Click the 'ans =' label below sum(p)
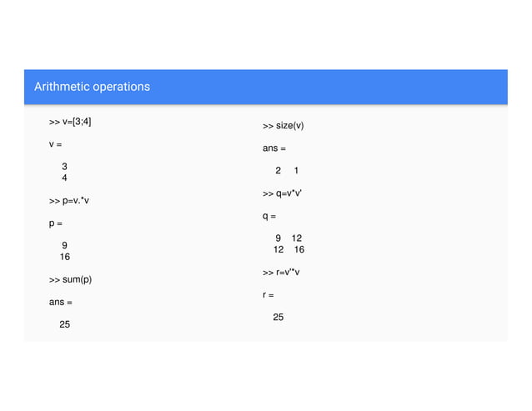The width and height of the screenshot is (532, 411). click(60, 302)
